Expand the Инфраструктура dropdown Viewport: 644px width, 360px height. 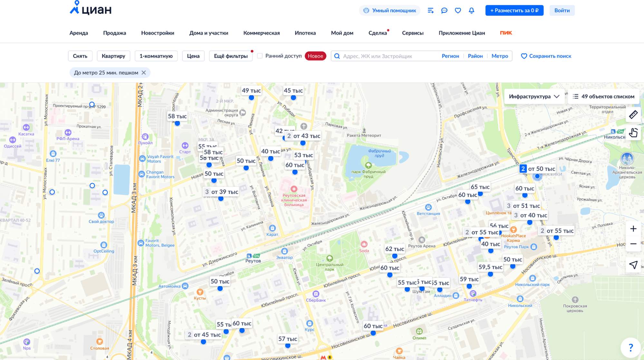(x=534, y=97)
